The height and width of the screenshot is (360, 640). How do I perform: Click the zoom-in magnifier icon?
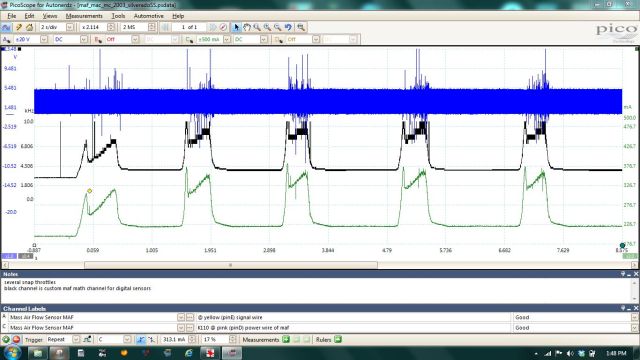point(267,27)
